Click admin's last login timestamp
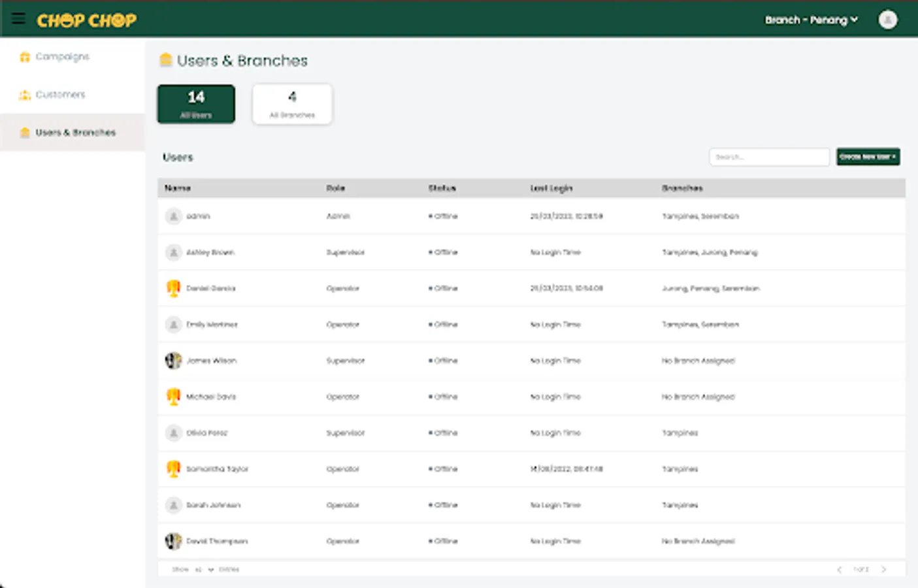Screen dimensions: 918x588 566,216
